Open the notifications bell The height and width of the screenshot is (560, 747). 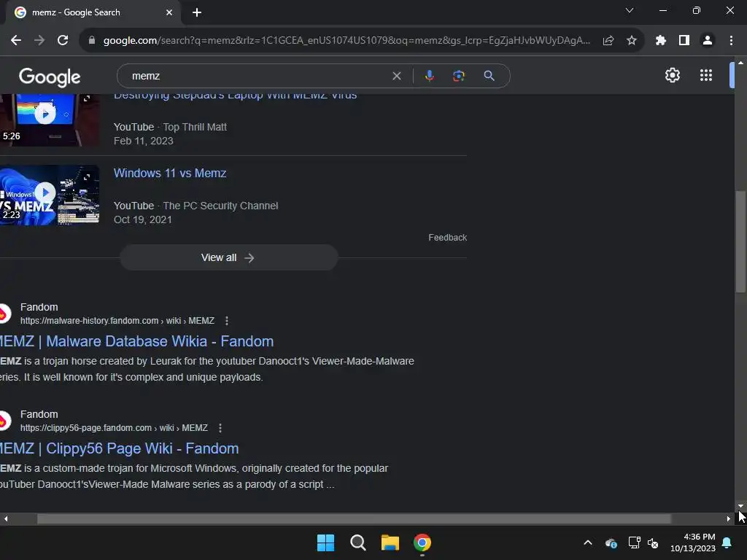(727, 542)
